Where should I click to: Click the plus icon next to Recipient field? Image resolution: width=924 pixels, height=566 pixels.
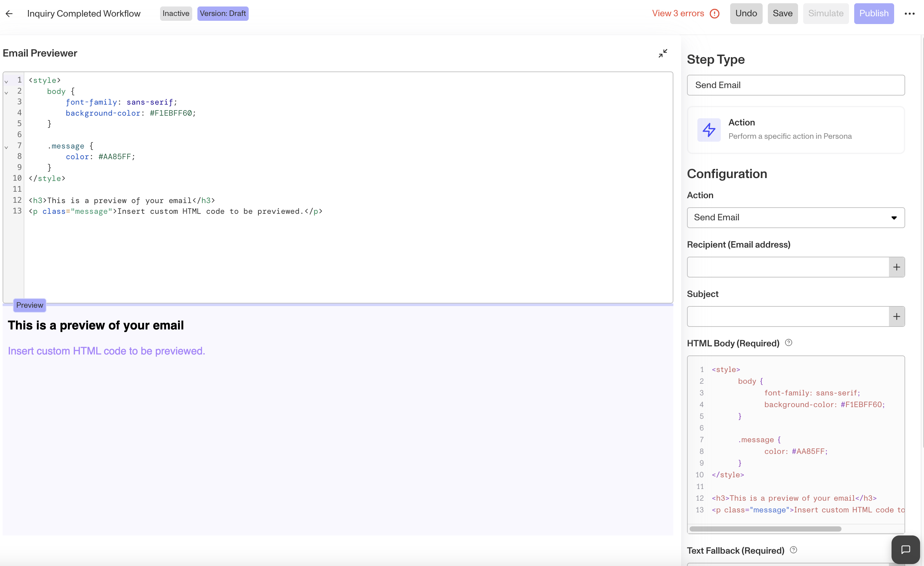click(896, 267)
